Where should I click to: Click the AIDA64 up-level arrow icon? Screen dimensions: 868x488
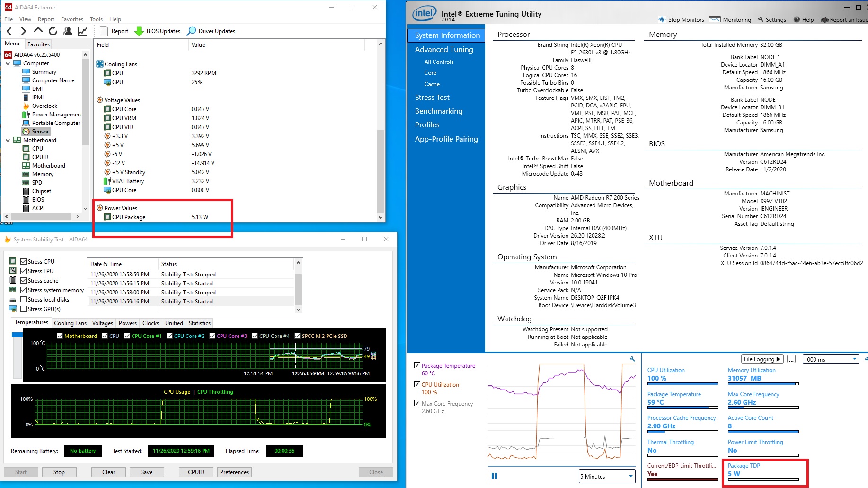tap(38, 31)
